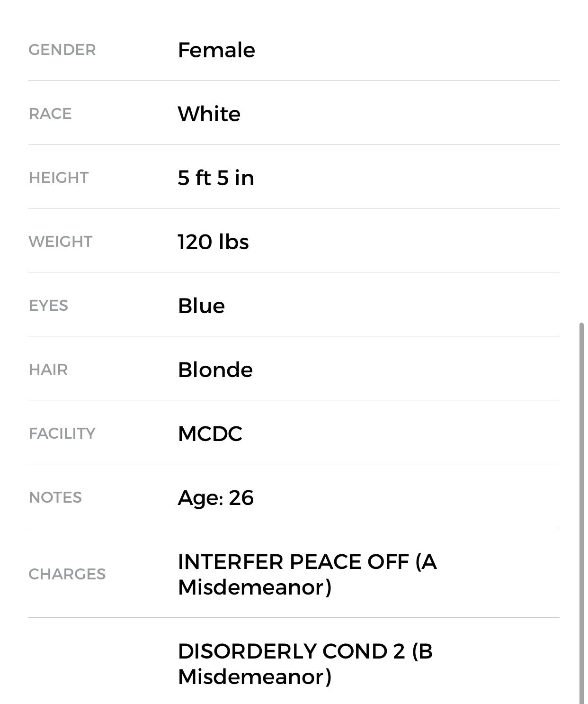Select the Age: 26 note
The width and height of the screenshot is (588, 704).
(216, 497)
